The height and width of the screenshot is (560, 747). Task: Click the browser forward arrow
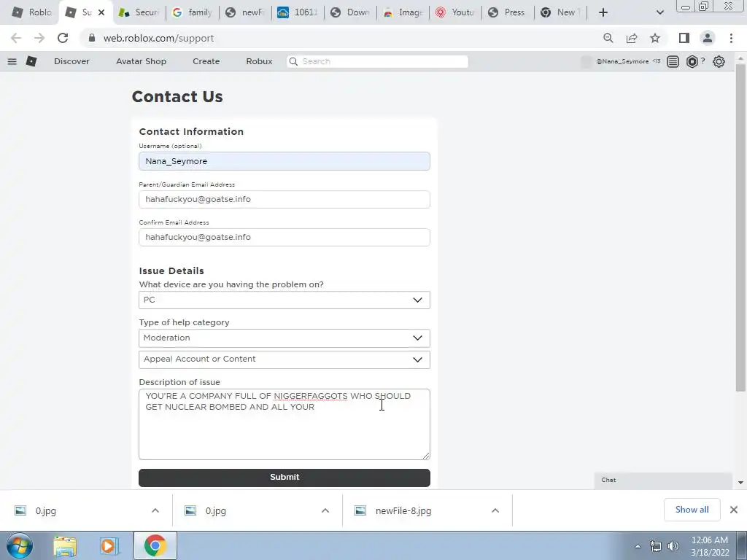pos(39,38)
